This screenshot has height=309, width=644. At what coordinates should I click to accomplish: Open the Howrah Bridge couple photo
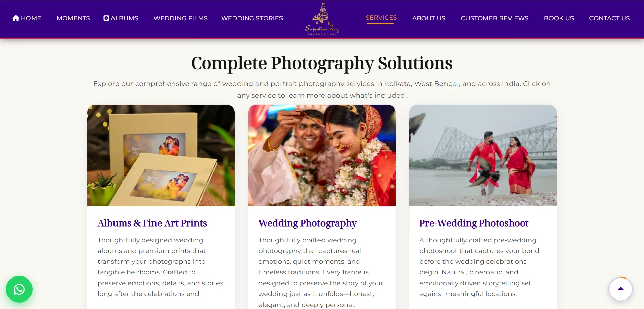coord(483,156)
